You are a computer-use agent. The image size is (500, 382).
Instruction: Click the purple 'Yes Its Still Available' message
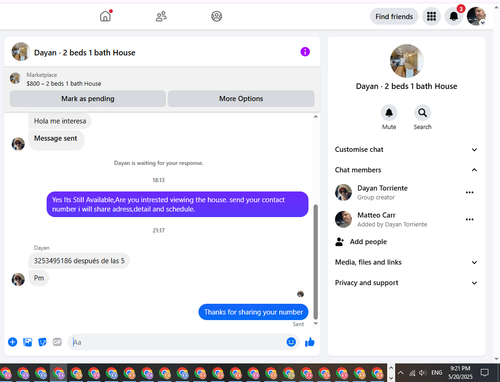click(177, 204)
